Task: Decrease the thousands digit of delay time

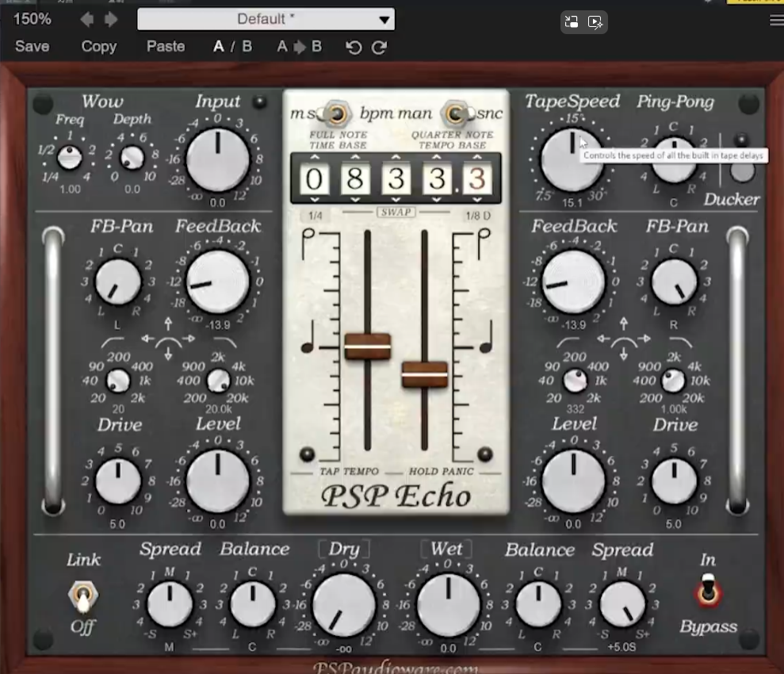Action: pyautogui.click(x=315, y=200)
